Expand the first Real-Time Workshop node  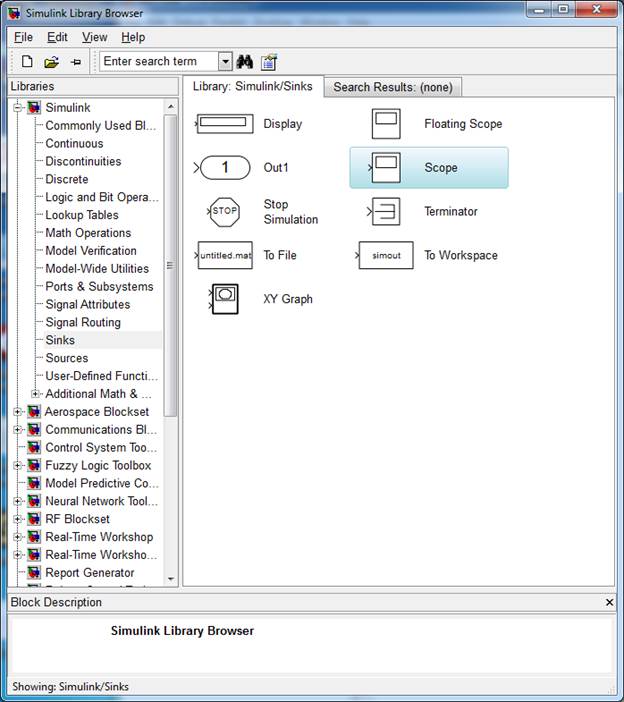17,537
